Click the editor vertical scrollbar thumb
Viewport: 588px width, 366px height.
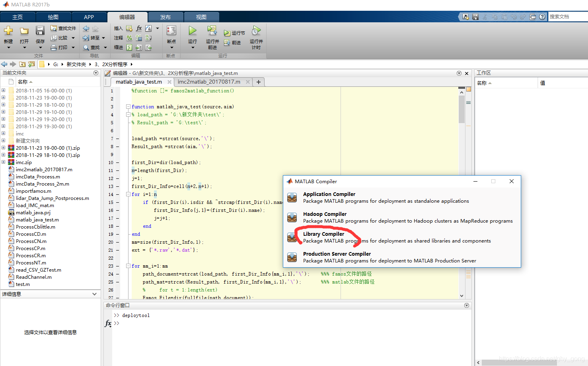tap(461, 109)
